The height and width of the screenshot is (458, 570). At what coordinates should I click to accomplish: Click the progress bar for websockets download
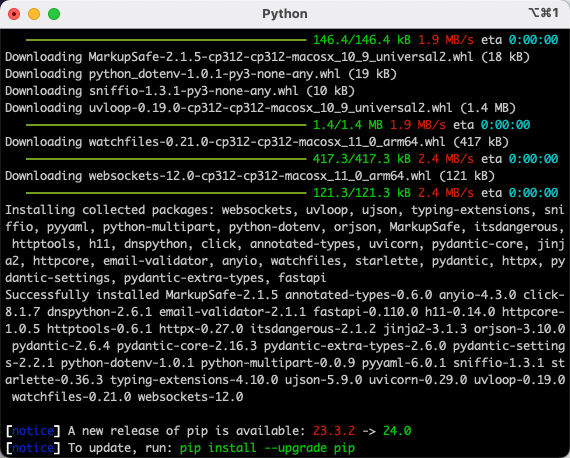(166, 193)
